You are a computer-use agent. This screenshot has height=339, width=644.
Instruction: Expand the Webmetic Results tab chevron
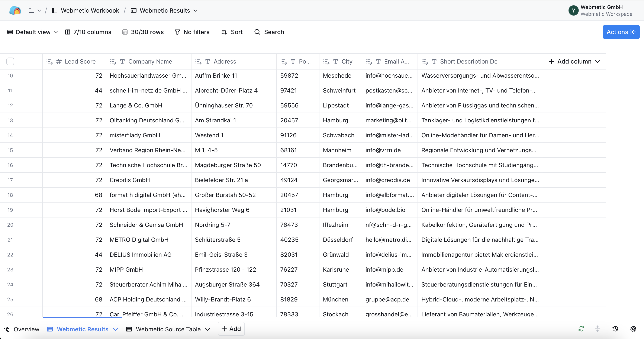115,329
